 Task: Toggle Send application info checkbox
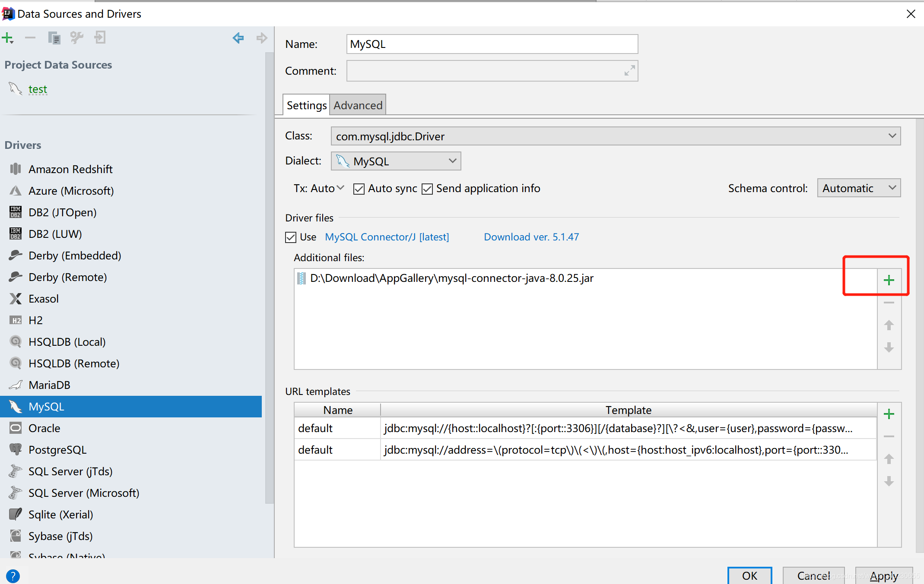click(427, 189)
